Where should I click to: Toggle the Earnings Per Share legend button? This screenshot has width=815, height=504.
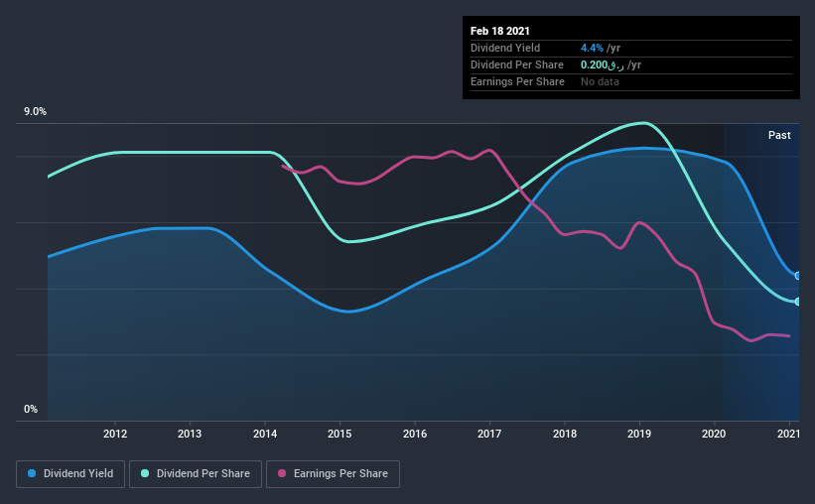click(x=334, y=474)
